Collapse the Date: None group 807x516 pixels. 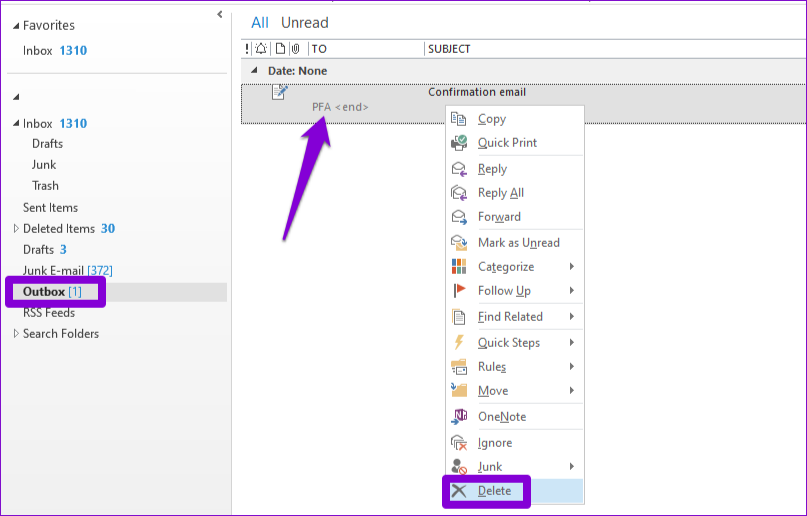tap(254, 70)
